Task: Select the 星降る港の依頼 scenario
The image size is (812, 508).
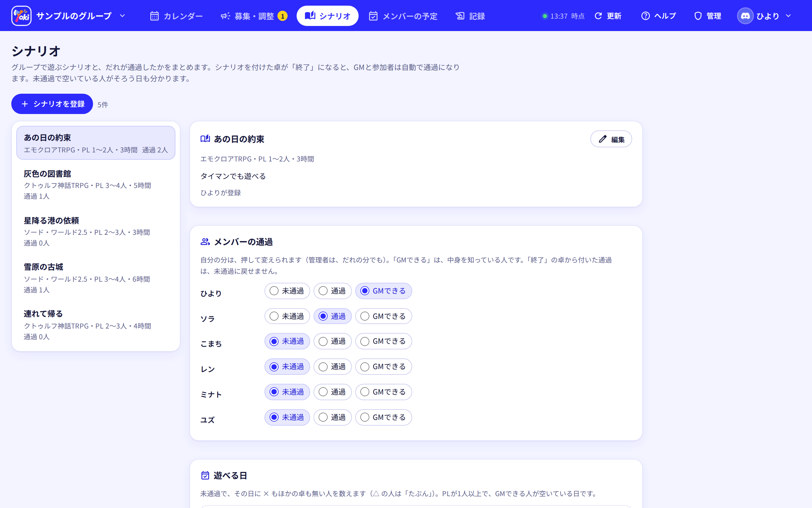Action: point(96,231)
